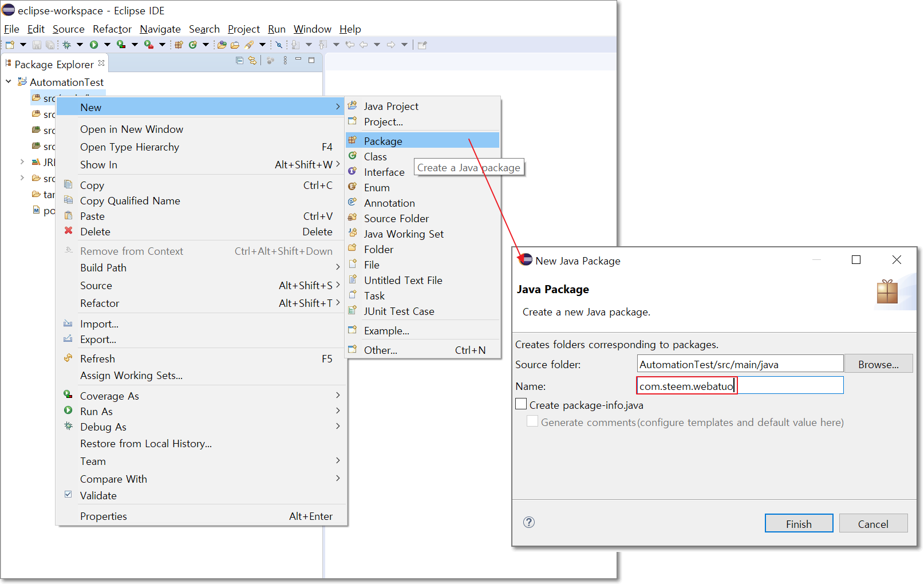Screen dimensions: 924x584
Task: Select Interface from the New submenu
Action: point(422,172)
